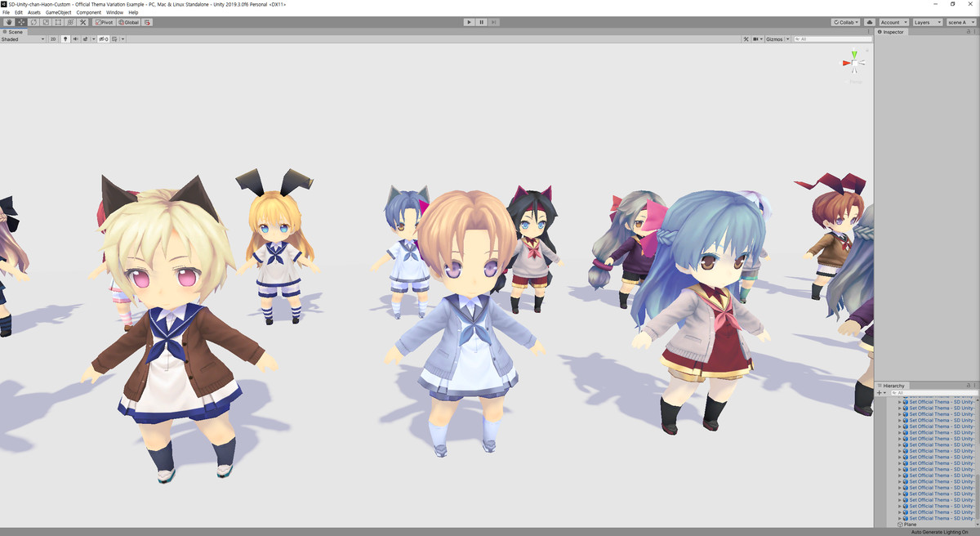Open the Component menu
Viewport: 980px width, 536px height.
point(89,12)
